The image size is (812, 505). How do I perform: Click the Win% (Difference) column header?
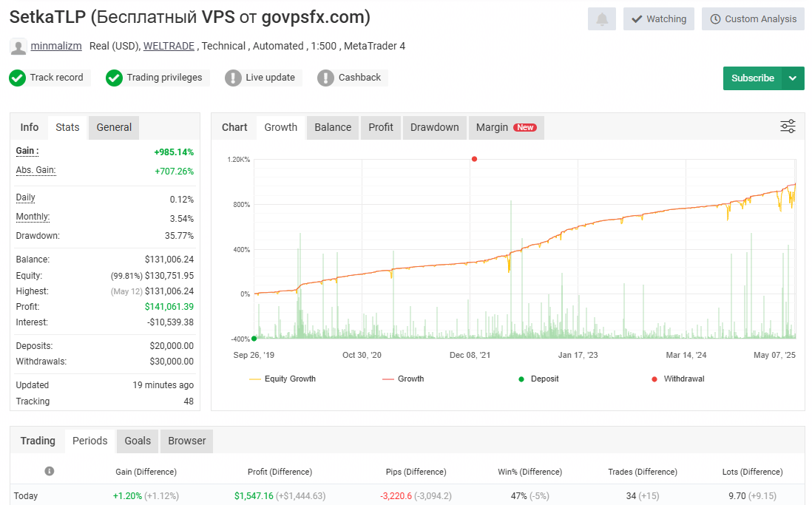click(530, 472)
